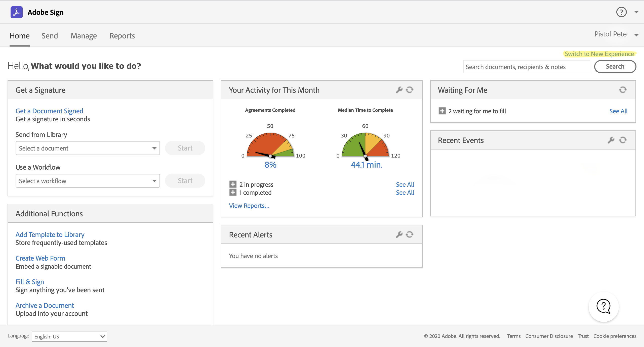Click wrench settings icon in Recent Events
This screenshot has height=347, width=644.
tap(611, 140)
